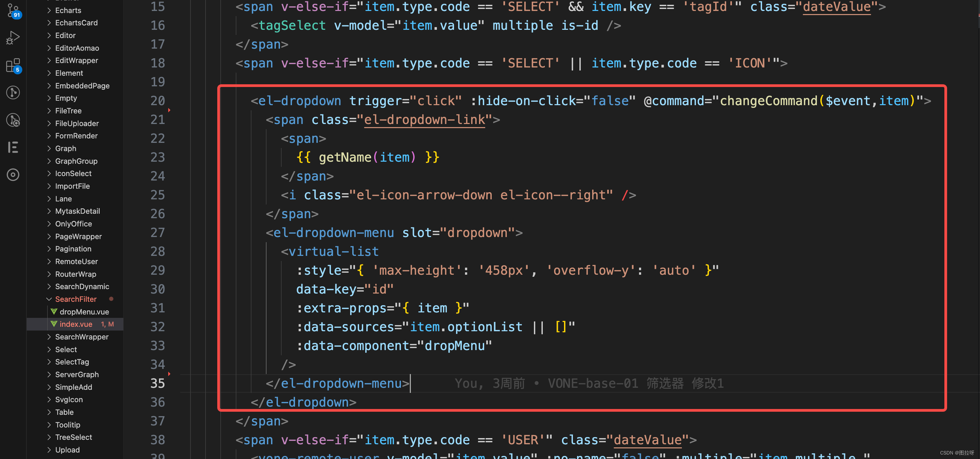Open the commit graph icon in the activity bar
The height and width of the screenshot is (459, 980).
pyautogui.click(x=13, y=92)
